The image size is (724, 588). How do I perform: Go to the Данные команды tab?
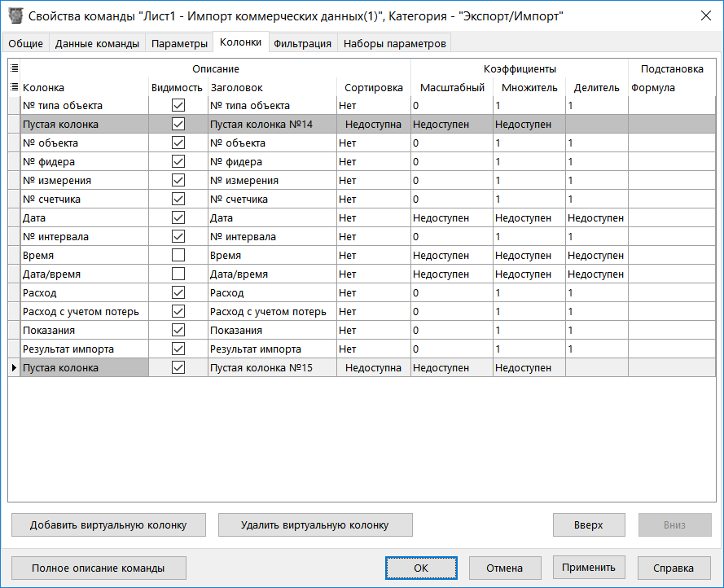coord(97,43)
